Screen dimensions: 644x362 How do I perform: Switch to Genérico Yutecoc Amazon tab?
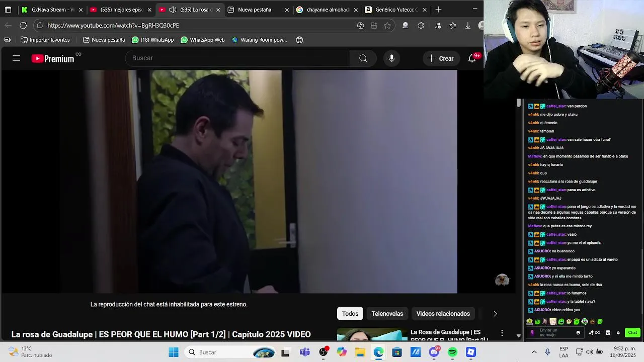(x=392, y=10)
